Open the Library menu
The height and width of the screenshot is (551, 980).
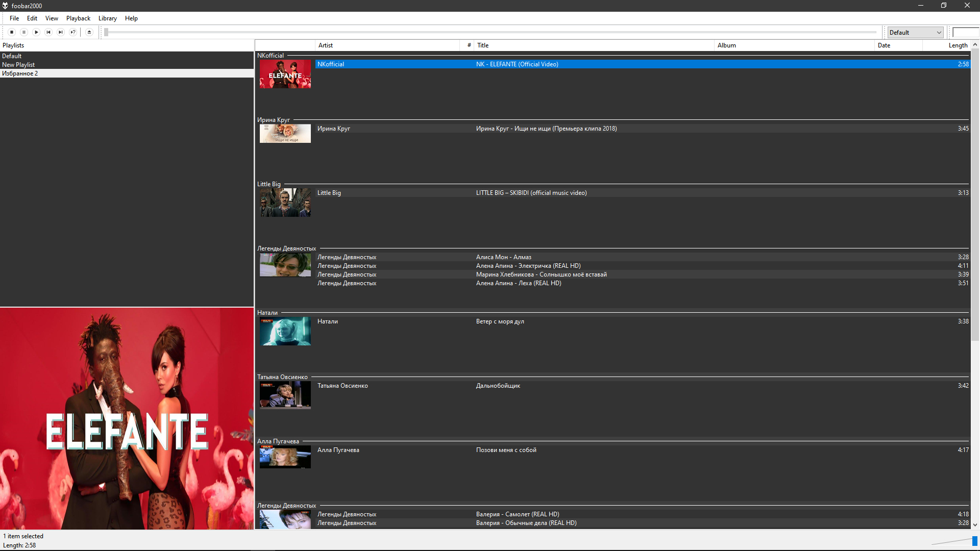[107, 18]
